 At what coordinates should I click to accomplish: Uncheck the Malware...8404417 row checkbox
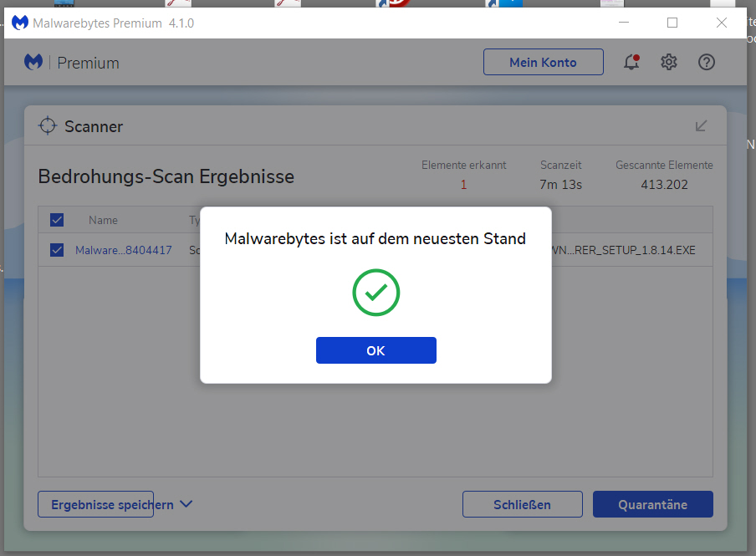tap(57, 250)
